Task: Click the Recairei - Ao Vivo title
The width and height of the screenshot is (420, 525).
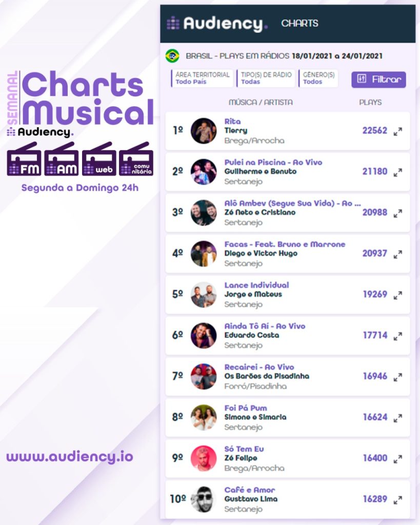Action: 259,367
